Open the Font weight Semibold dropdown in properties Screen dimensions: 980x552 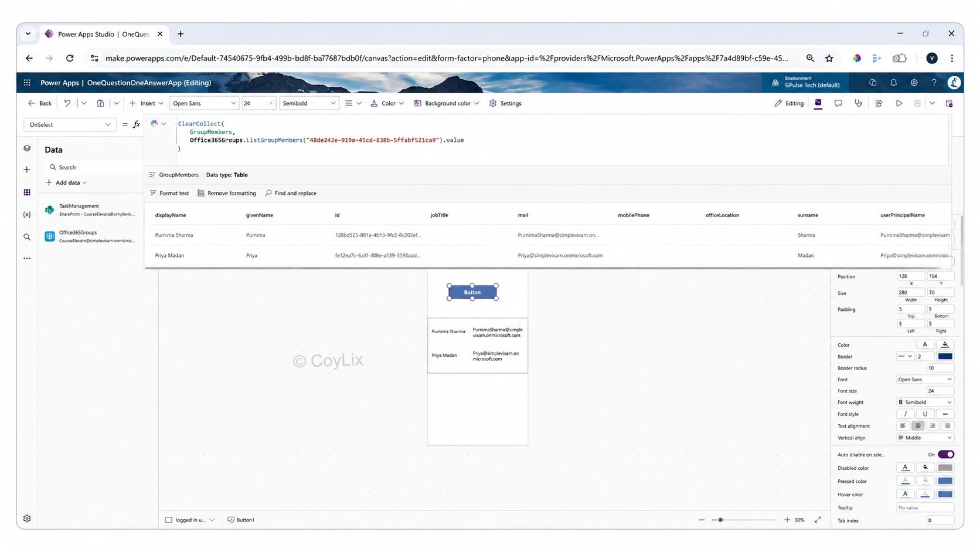[925, 402]
